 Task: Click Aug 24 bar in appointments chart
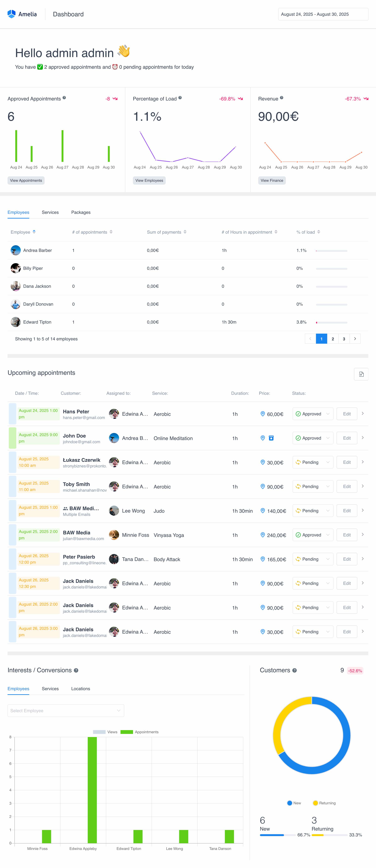tap(16, 146)
